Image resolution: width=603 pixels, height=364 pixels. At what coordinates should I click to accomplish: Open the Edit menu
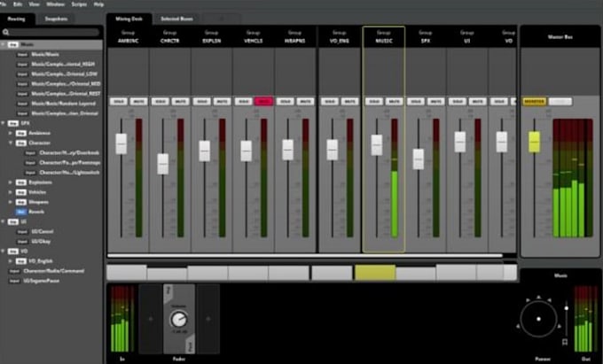click(x=18, y=4)
